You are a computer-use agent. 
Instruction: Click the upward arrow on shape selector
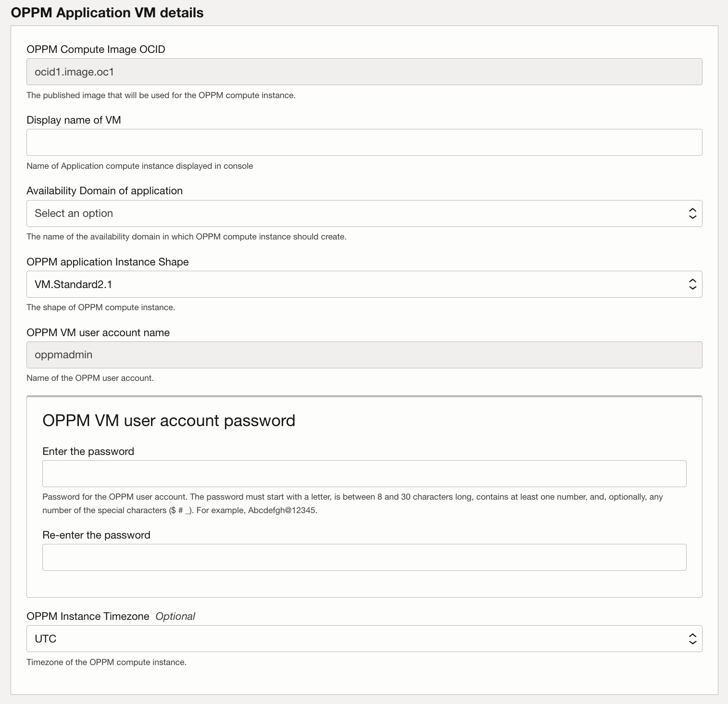coord(692,281)
